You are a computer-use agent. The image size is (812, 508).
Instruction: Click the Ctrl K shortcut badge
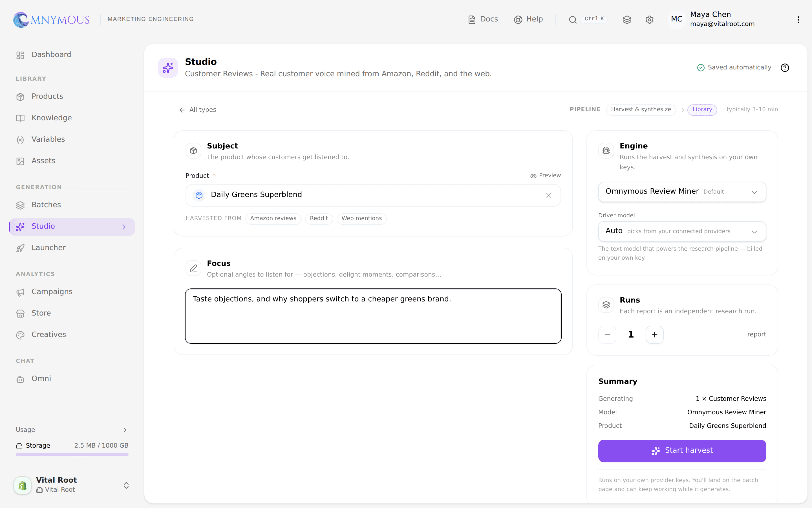pyautogui.click(x=594, y=19)
